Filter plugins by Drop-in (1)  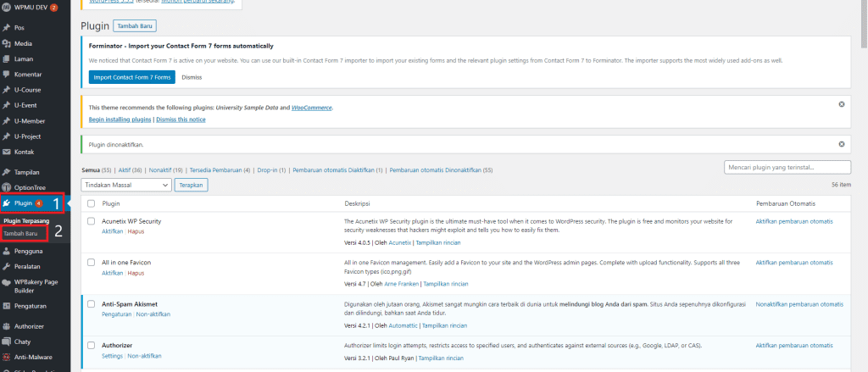click(x=271, y=170)
